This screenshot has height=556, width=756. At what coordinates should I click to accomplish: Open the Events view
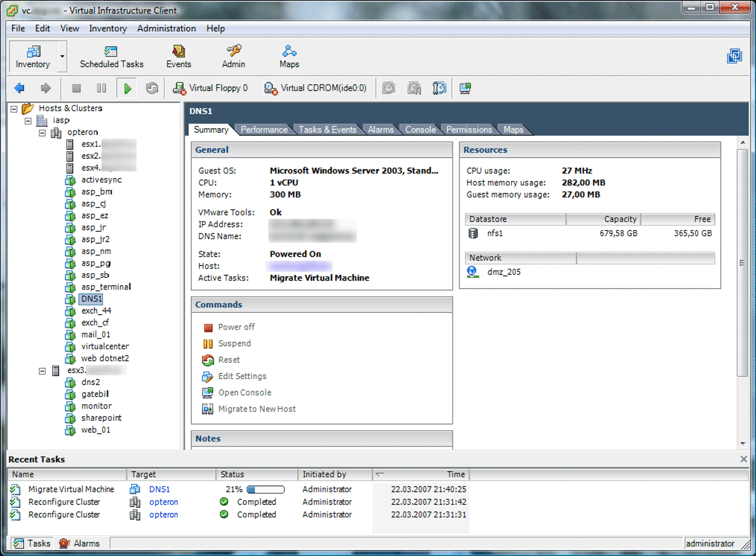click(178, 57)
